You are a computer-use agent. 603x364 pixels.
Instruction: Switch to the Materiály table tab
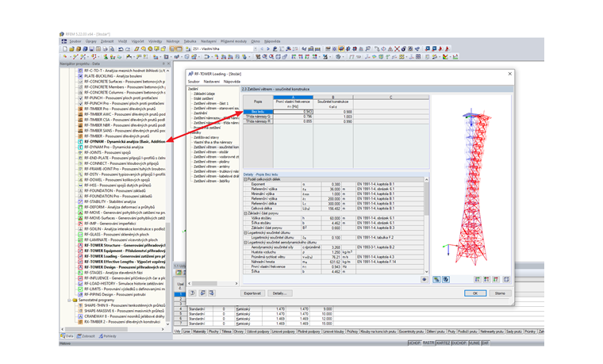pos(199,331)
